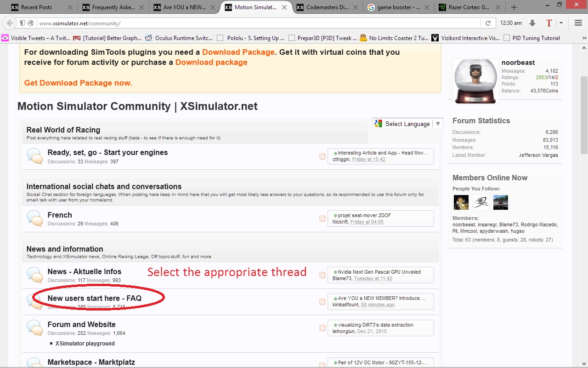This screenshot has width=588, height=368.
Task: Open Ready, set, go - Start your engines forum
Action: (107, 152)
